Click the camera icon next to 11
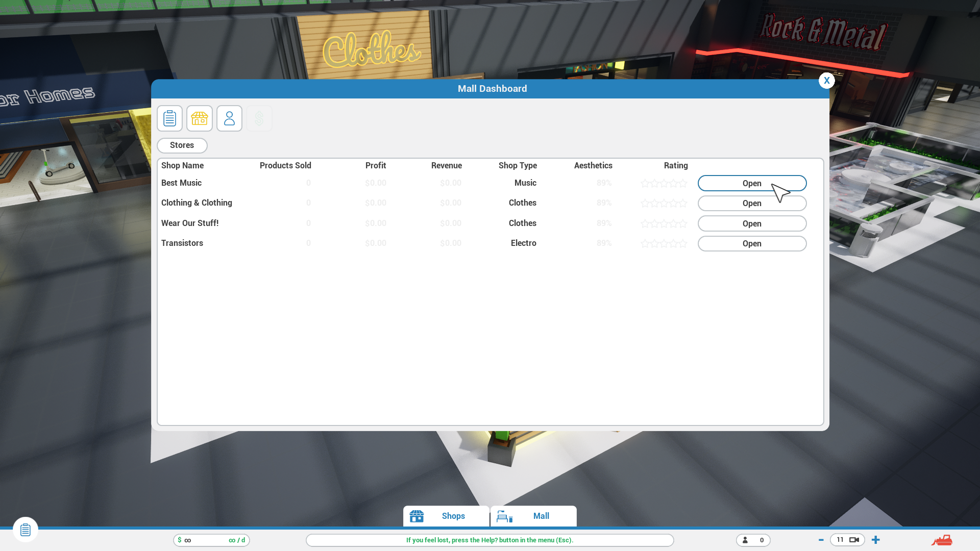The image size is (980, 551). (x=854, y=540)
